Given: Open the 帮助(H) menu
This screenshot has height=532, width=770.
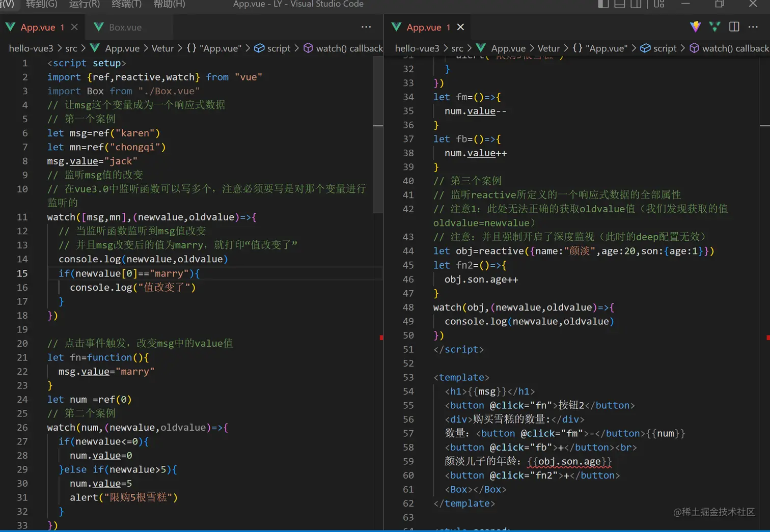Looking at the screenshot, I should coord(169,4).
